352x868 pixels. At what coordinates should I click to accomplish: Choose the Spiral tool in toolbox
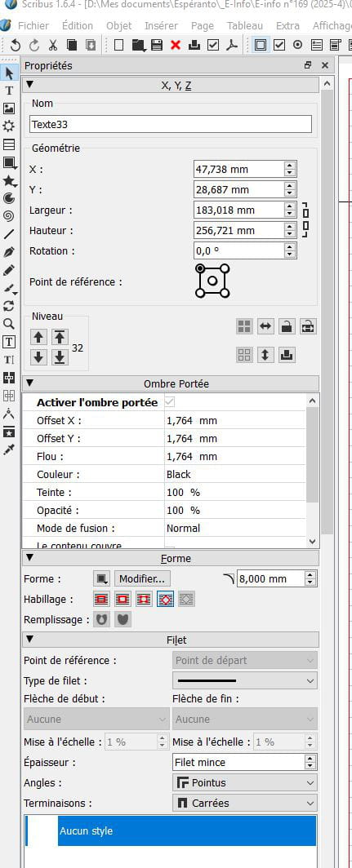pos(9,216)
